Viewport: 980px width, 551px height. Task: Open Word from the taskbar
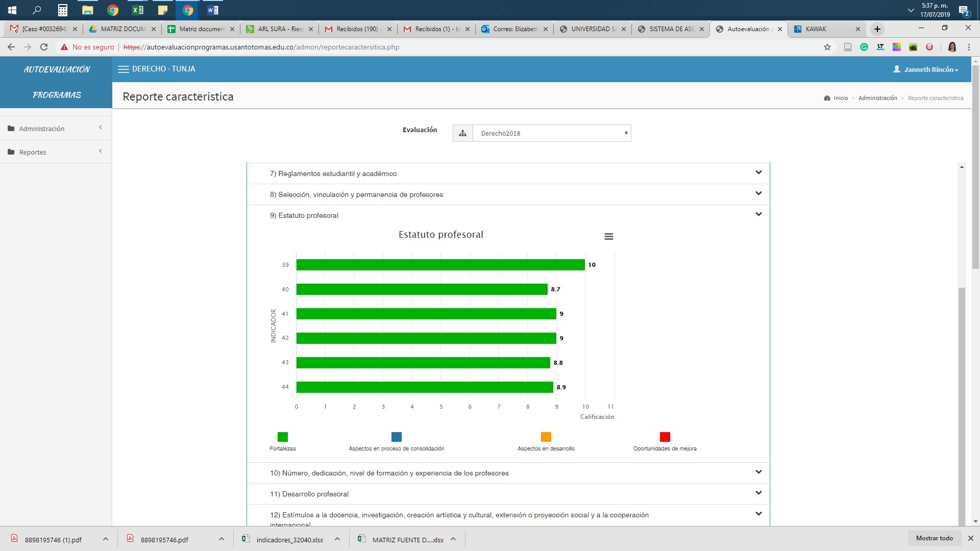click(213, 10)
